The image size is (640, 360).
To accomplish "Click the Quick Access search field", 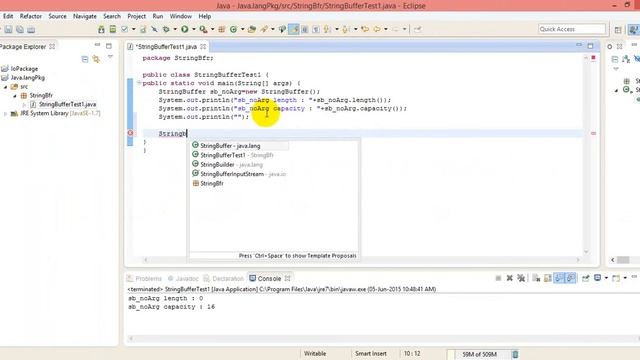I will (x=571, y=29).
